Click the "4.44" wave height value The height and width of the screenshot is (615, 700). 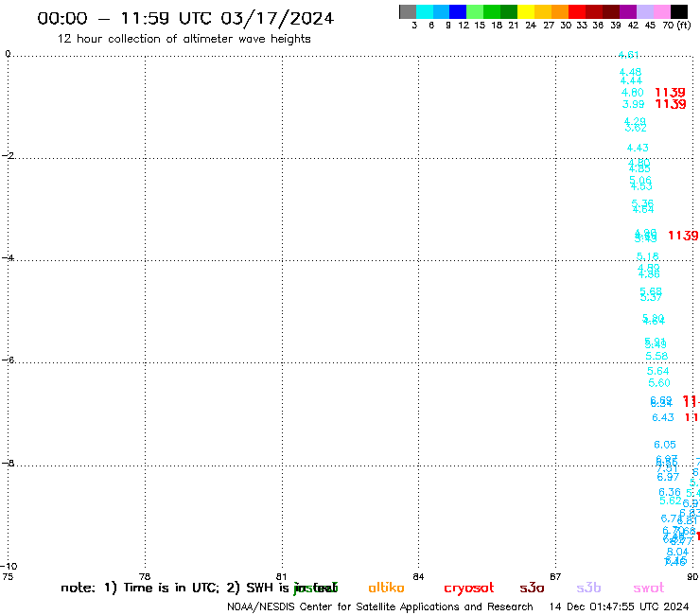pos(631,80)
